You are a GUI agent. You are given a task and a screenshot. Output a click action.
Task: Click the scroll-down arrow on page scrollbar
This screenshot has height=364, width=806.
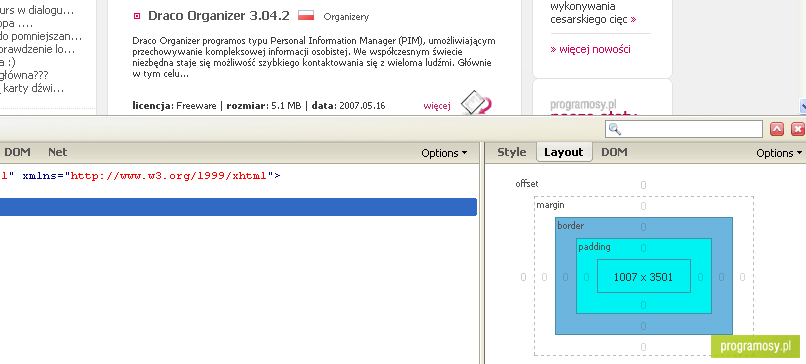tap(802, 106)
